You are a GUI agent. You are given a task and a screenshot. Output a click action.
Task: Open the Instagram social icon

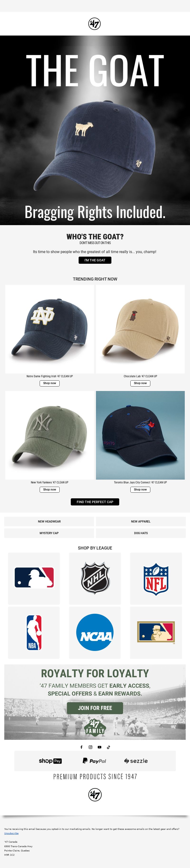(90, 747)
